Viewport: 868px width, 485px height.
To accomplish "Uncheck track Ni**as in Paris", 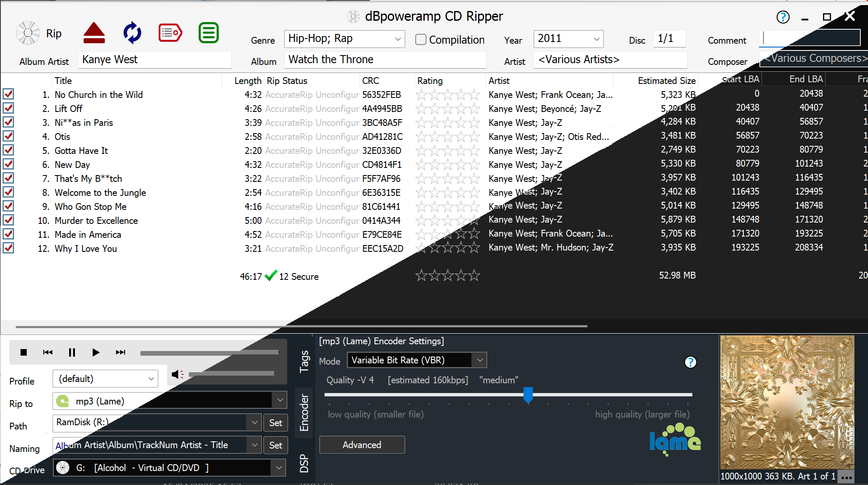I will (8, 122).
